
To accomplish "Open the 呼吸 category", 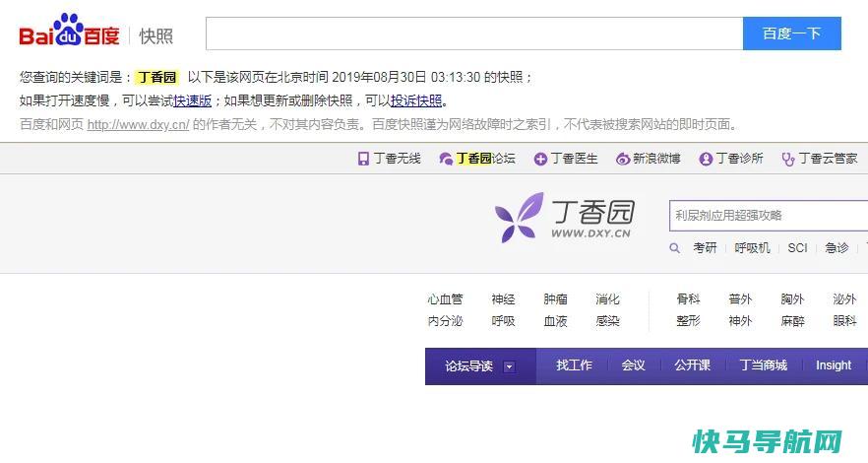I will (503, 321).
